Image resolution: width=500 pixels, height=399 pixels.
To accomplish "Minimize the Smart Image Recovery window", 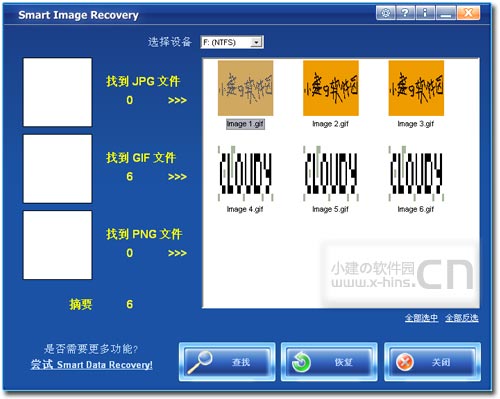I will [446, 13].
